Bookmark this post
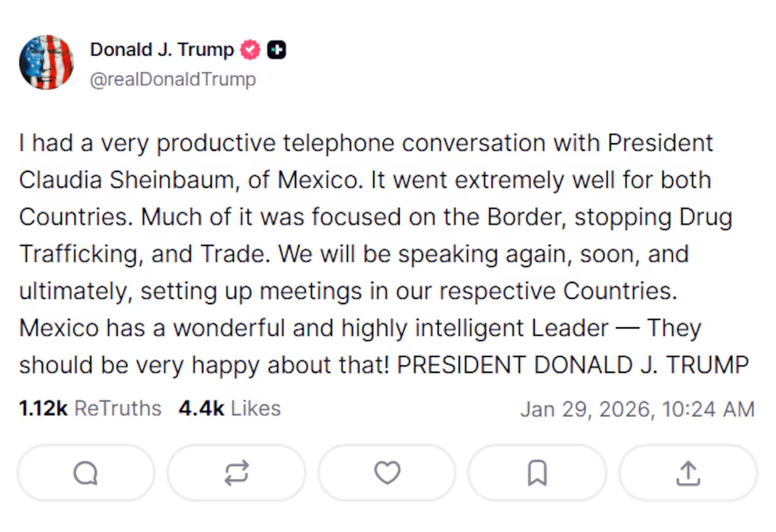This screenshot has width=776, height=532. click(x=537, y=473)
